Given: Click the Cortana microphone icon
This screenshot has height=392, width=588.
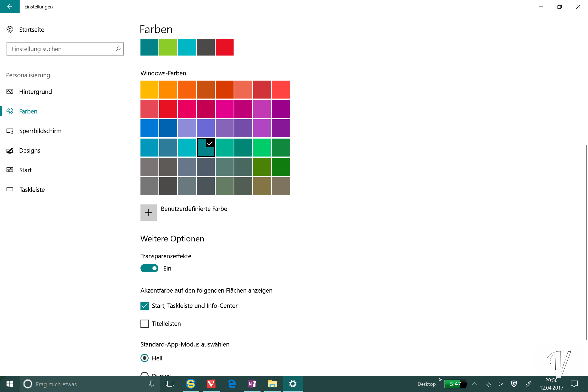Looking at the screenshot, I should click(152, 384).
